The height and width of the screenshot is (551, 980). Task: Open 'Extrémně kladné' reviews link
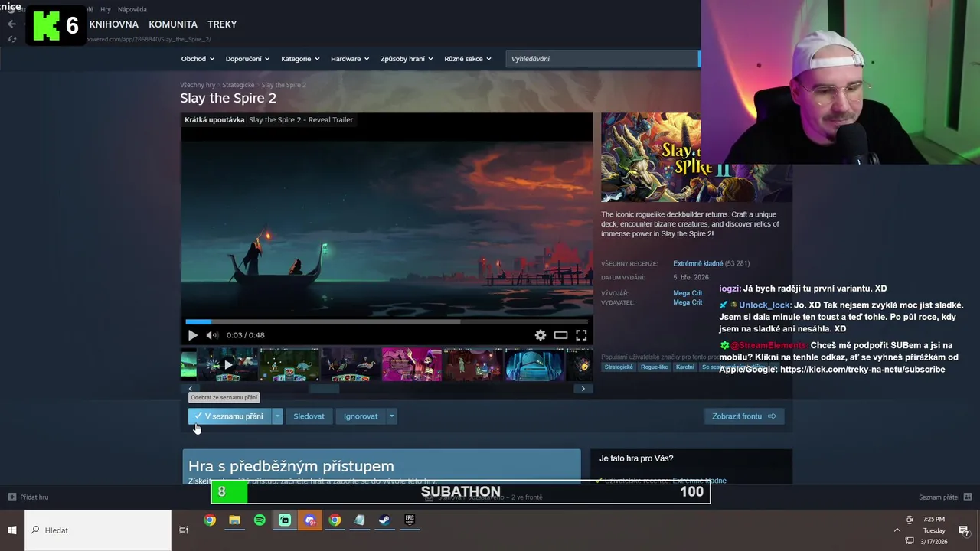[697, 263]
